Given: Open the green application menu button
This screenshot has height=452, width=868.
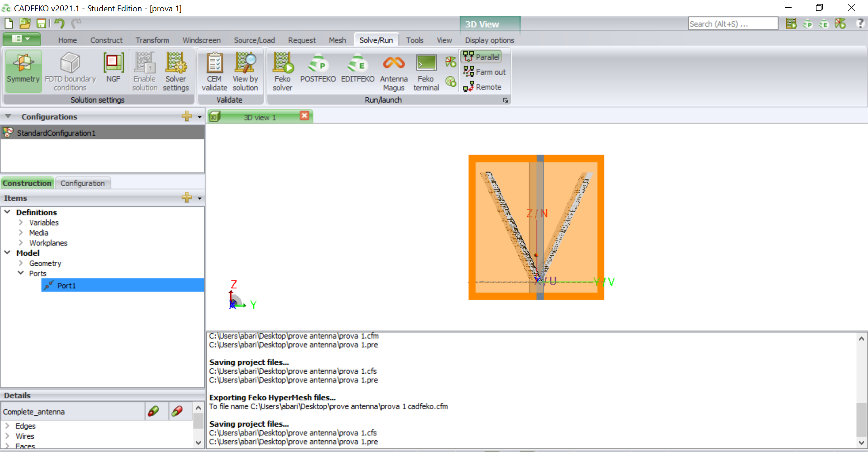Looking at the screenshot, I should (x=22, y=39).
